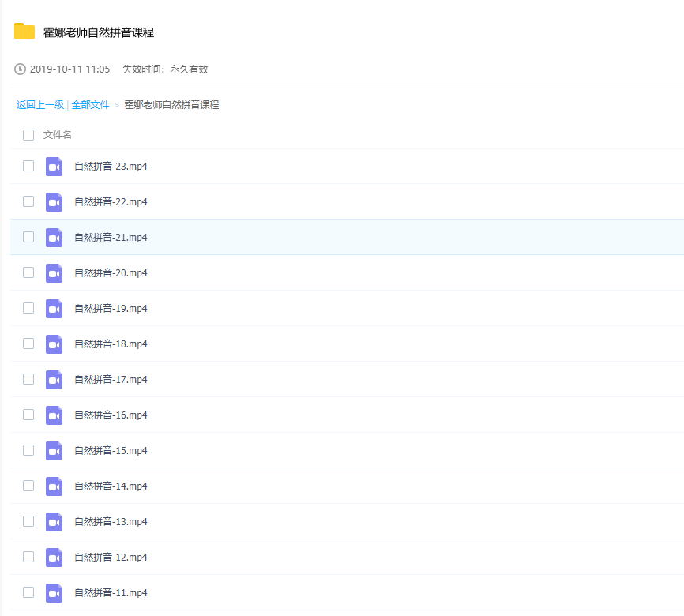This screenshot has width=684, height=616.
Task: Check the box for 自然拼音-22.mp4
Action: (28, 201)
